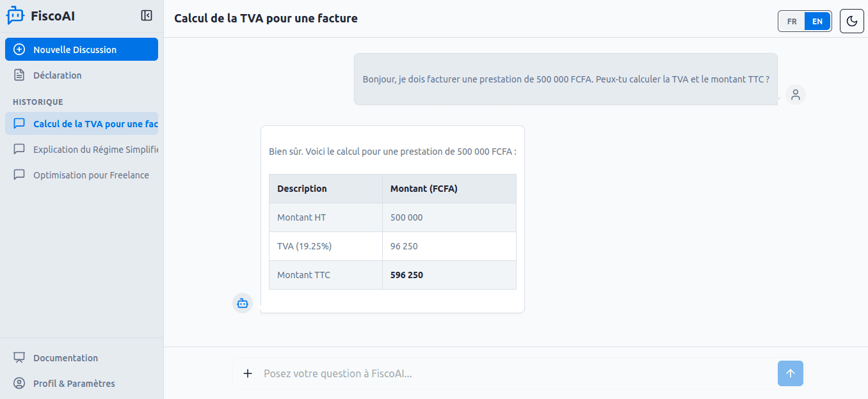868x399 pixels.
Task: Click the plus icon in the message bar
Action: 248,373
